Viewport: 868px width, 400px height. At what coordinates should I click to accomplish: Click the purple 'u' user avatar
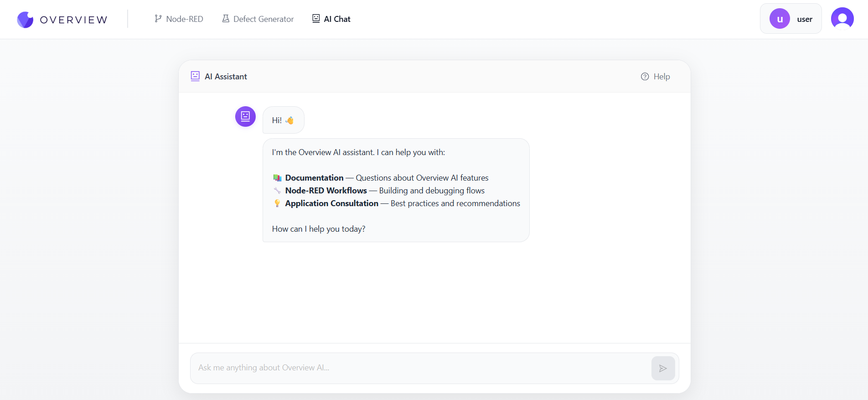point(780,19)
